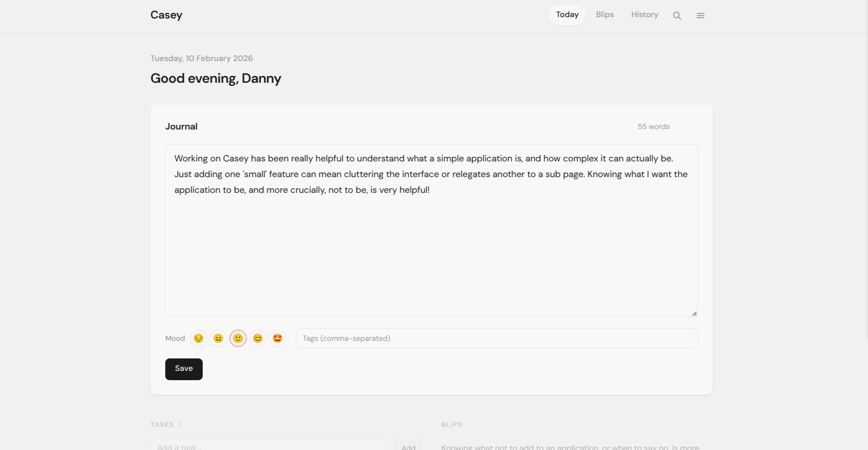Switch to the Today tab
Screen dimensions: 868x450
click(x=567, y=15)
